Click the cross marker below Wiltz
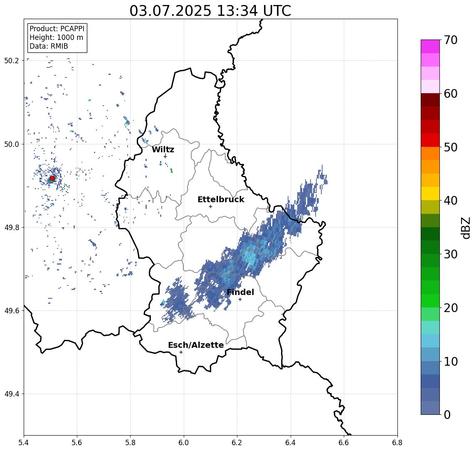 click(x=165, y=156)
